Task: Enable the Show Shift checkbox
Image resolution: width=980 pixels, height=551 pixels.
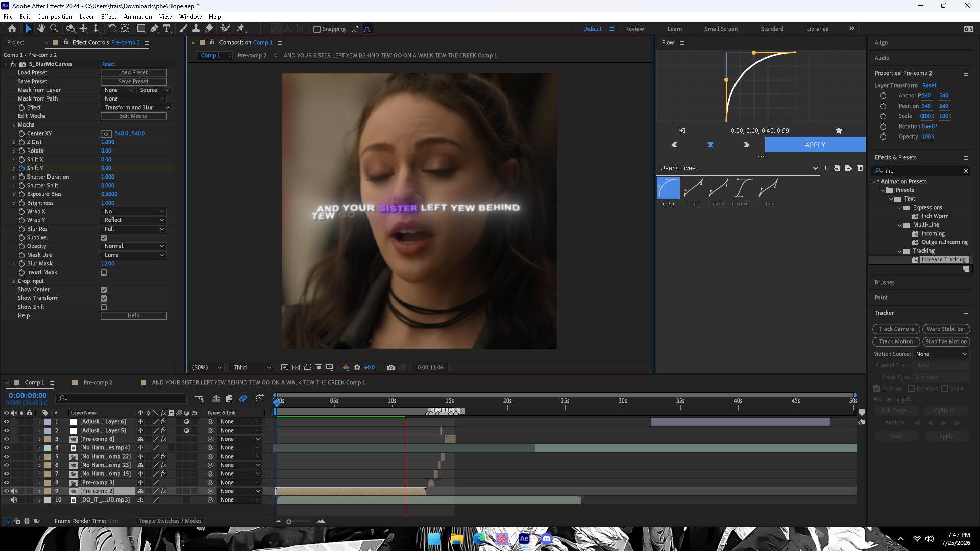Action: coord(104,307)
